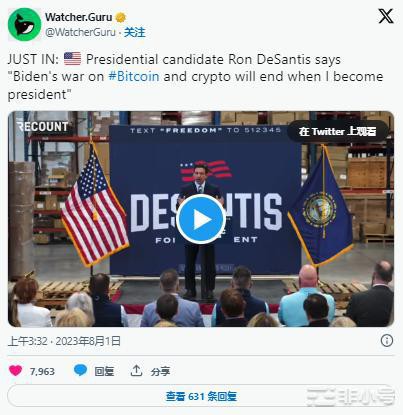This screenshot has width=403, height=415.
Task: Open the tweet timestamp 2023年8月1日
Action: [x=88, y=341]
